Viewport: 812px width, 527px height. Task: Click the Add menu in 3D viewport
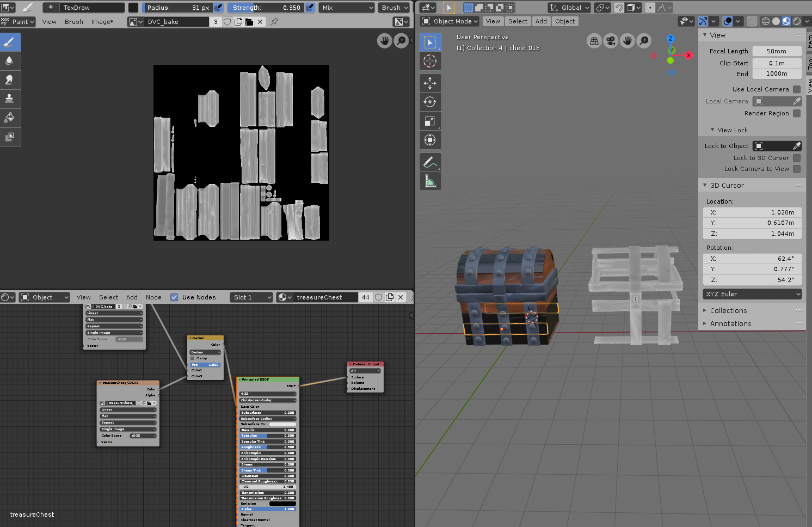click(541, 21)
